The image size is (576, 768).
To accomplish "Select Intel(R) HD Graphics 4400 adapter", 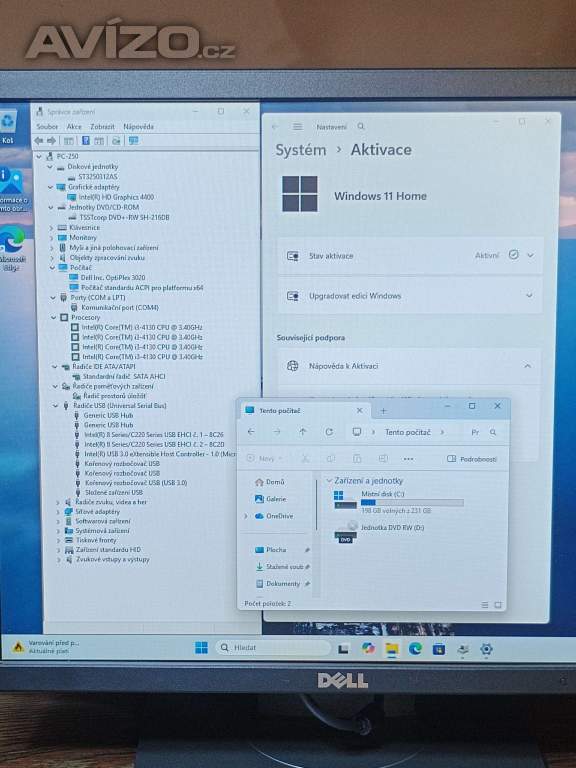I will [117, 197].
